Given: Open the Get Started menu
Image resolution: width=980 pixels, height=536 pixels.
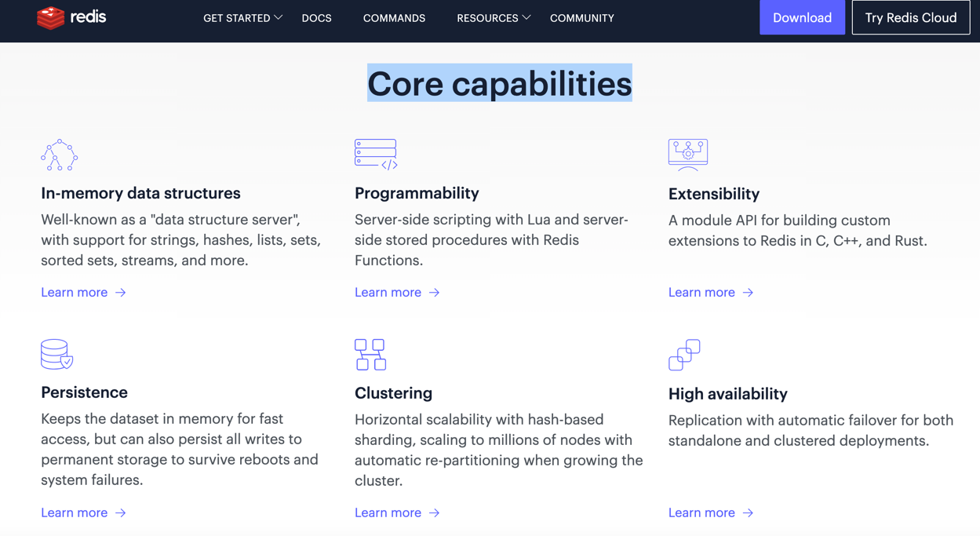Looking at the screenshot, I should pos(242,18).
